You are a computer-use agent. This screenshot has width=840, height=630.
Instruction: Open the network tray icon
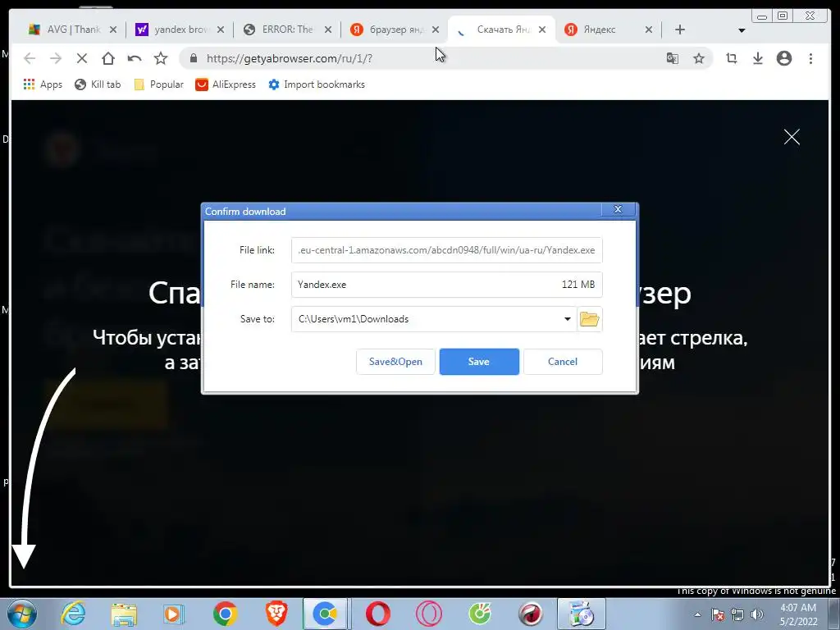[x=737, y=614]
